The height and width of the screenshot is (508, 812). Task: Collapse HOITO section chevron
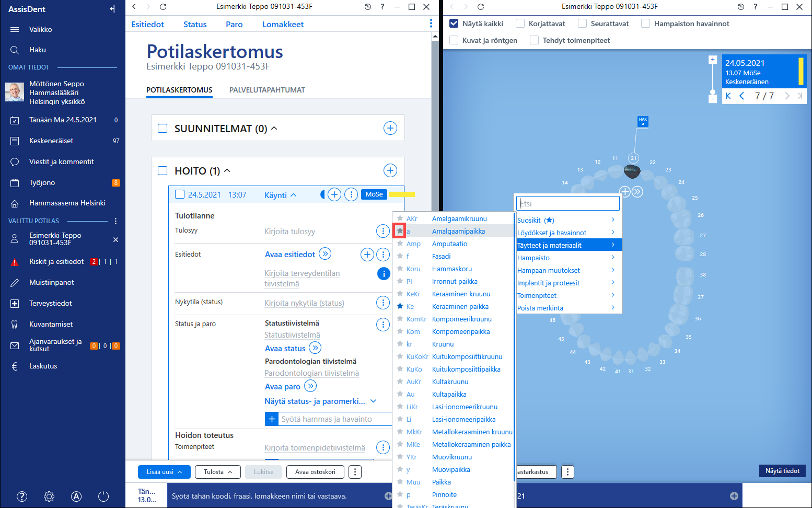[x=227, y=171]
